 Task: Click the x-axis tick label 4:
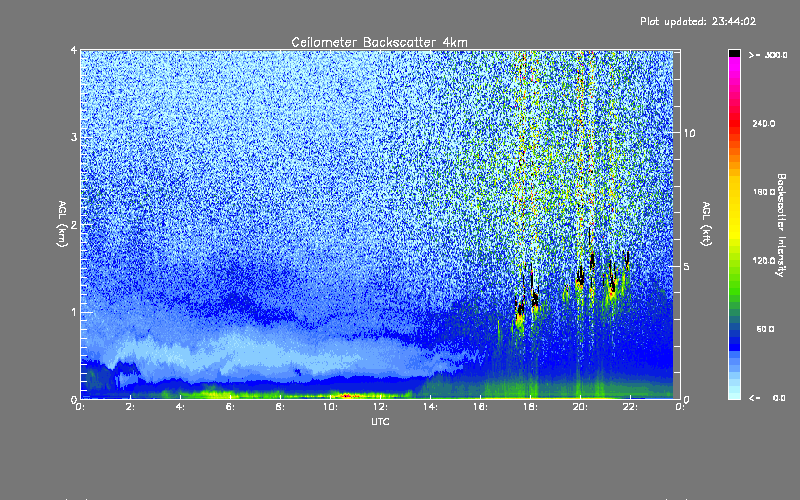(180, 407)
